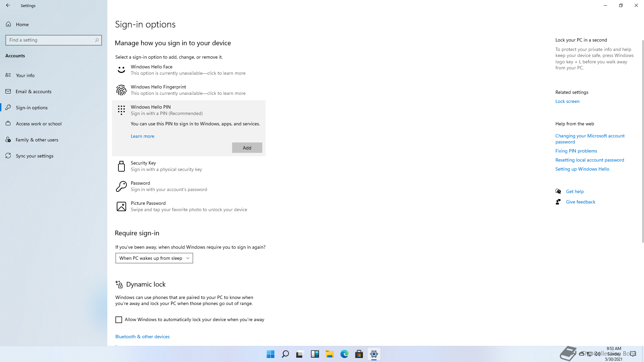Open File Explorer from the taskbar

329,354
